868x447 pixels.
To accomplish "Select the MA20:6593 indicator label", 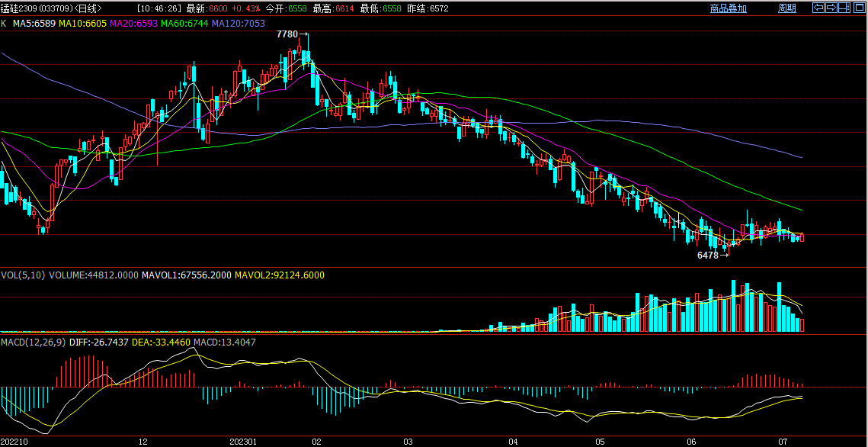I will 135,23.
